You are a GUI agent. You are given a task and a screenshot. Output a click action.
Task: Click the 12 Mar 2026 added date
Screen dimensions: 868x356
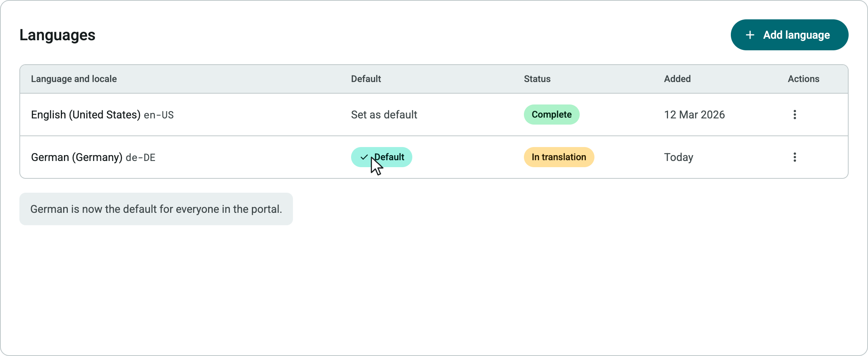tap(694, 115)
